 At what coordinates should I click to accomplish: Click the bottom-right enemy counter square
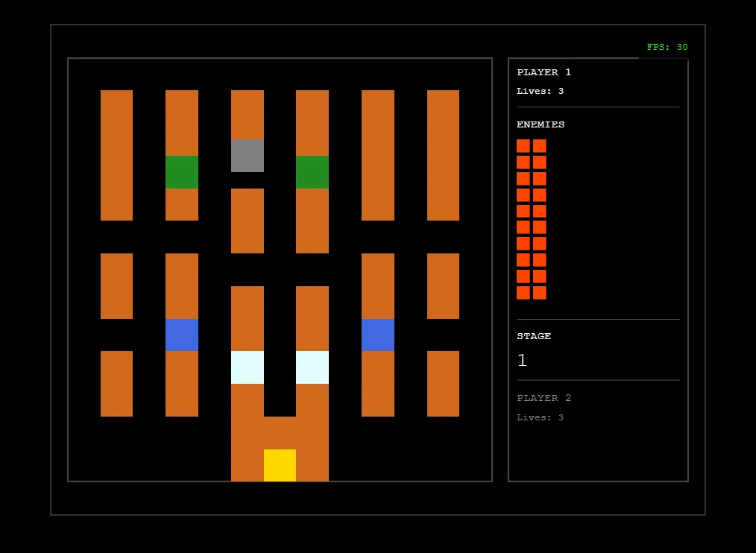coord(540,293)
